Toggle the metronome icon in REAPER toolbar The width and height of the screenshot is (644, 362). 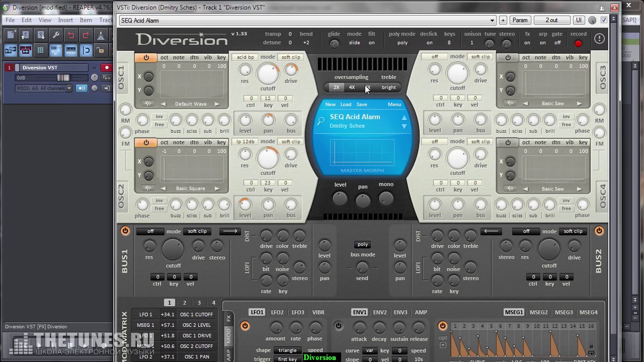(101, 35)
